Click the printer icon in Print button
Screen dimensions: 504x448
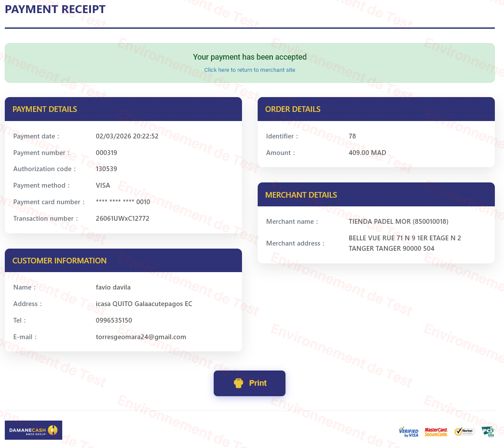coord(238,383)
